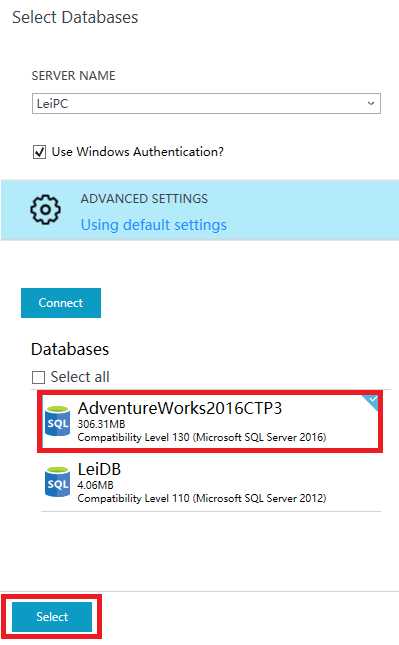Click the Advanced Settings heading

click(x=144, y=199)
